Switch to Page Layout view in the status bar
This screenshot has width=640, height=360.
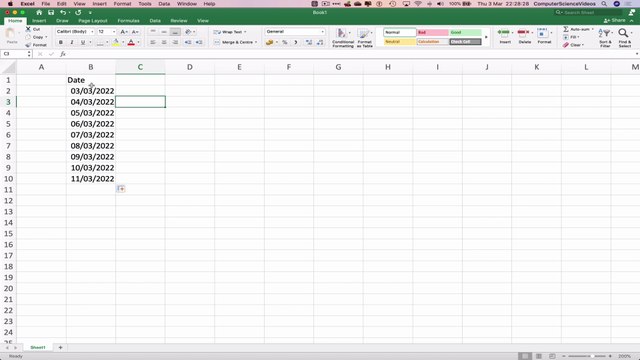click(539, 356)
